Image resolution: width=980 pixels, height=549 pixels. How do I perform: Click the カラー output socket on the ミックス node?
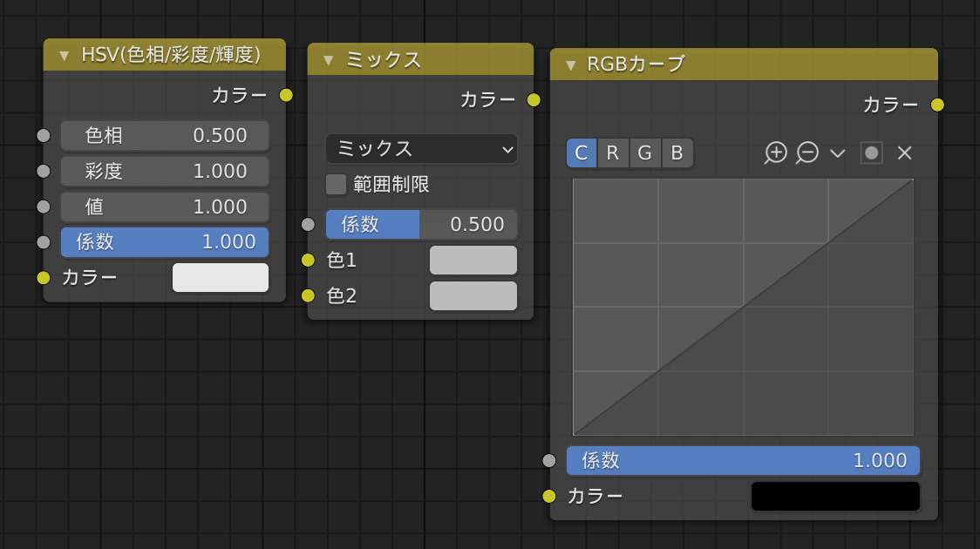[534, 99]
